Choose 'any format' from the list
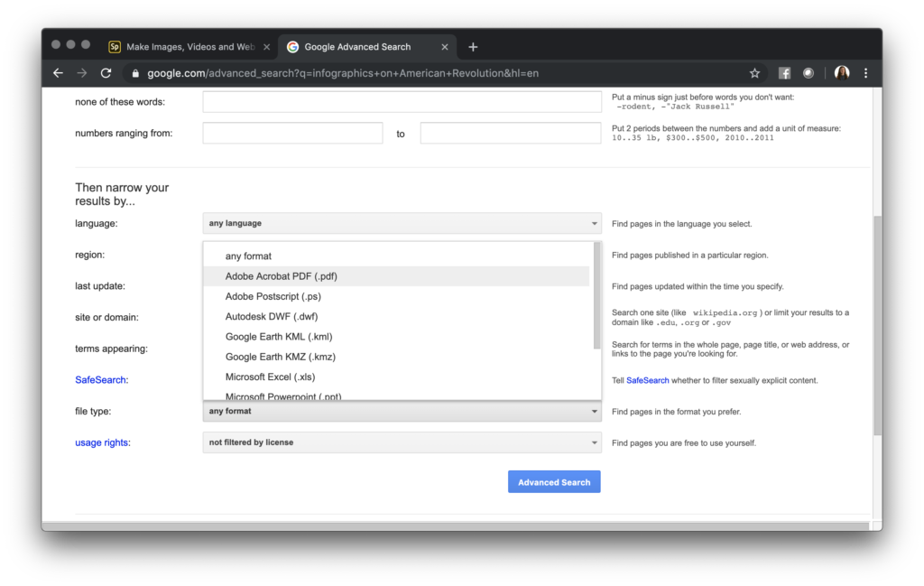 (x=396, y=256)
